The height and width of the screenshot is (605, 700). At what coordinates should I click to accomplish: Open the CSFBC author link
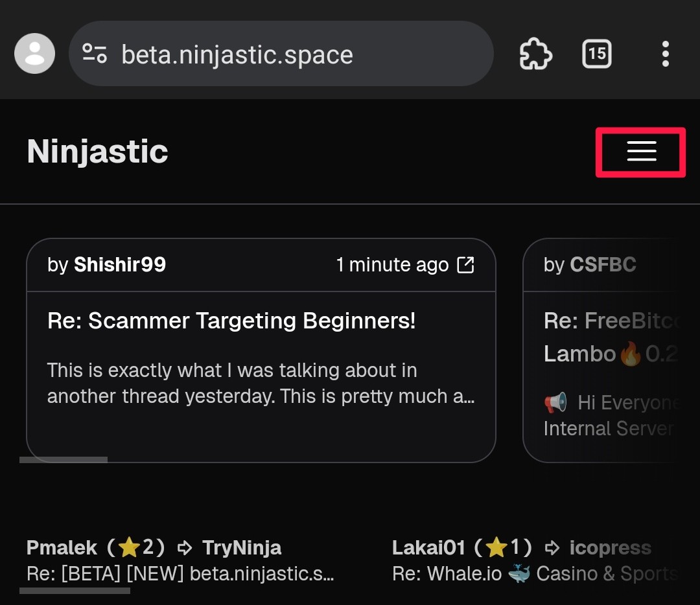point(603,264)
